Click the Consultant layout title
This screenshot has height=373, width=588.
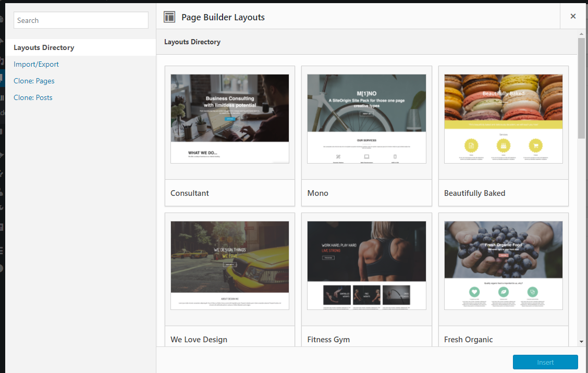(189, 193)
